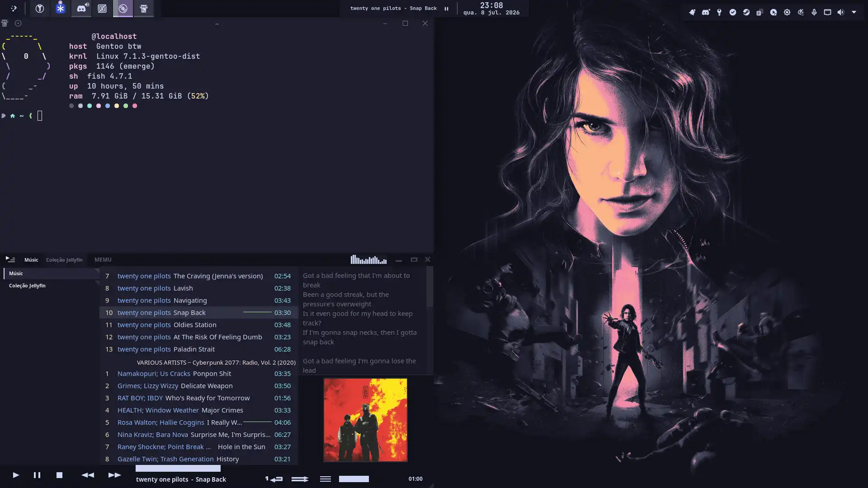868x488 pixels.
Task: Open the key tray icon
Action: 719,12
